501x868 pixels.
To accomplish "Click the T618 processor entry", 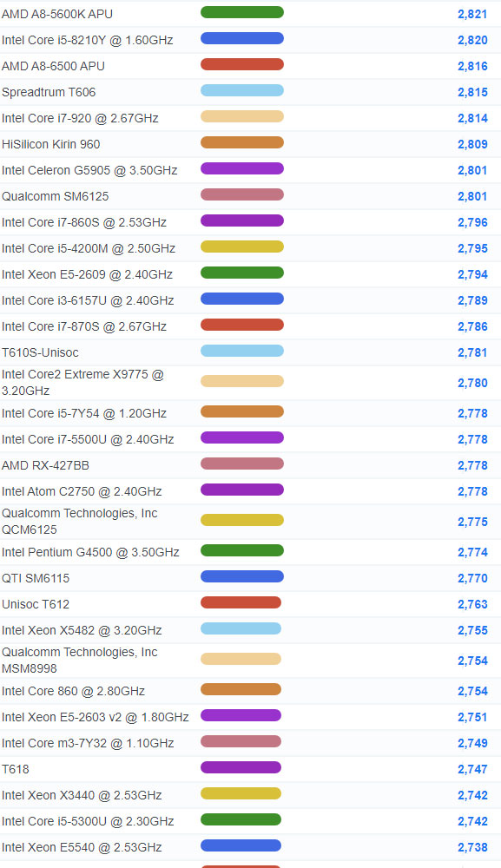I will [x=16, y=769].
